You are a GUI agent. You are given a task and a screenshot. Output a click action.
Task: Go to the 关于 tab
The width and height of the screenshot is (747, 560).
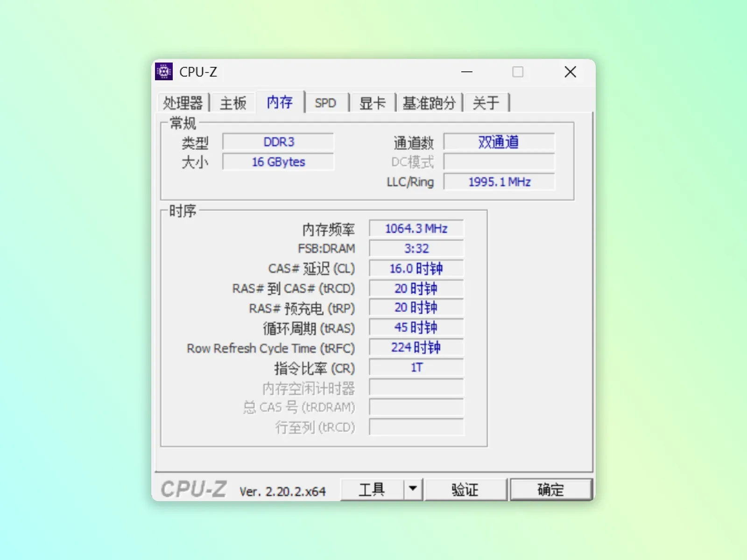pos(486,103)
